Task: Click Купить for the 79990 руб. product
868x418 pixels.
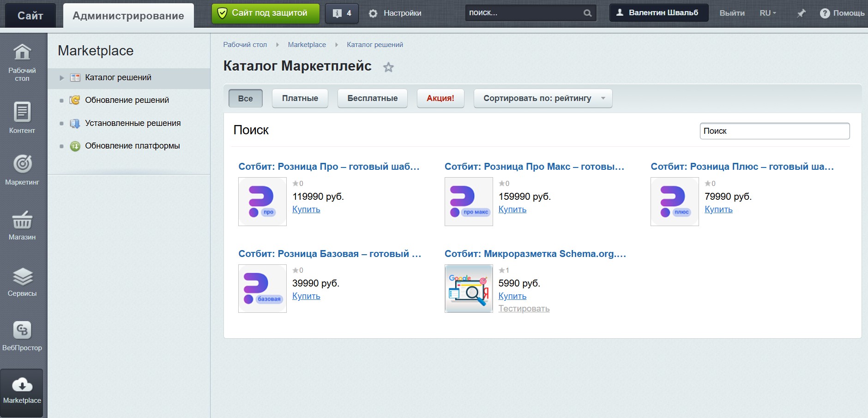Action: (x=718, y=209)
